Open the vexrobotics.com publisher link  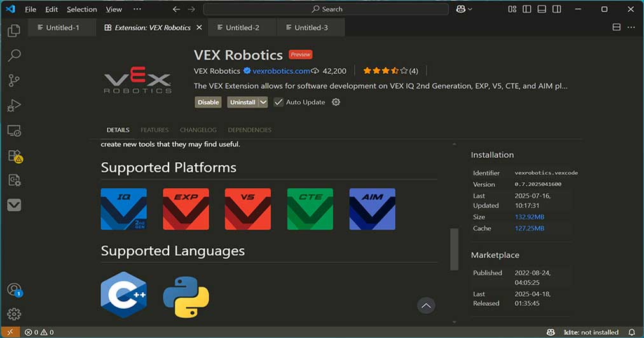281,71
